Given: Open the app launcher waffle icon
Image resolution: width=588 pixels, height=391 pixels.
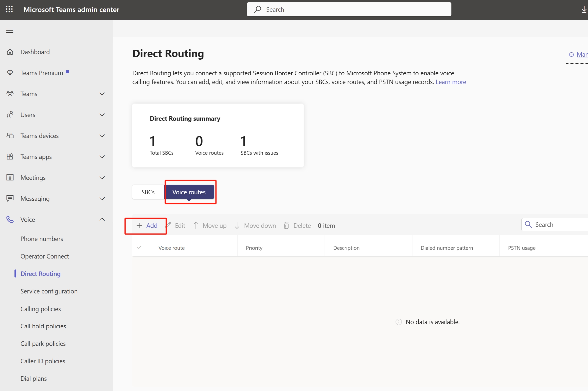Looking at the screenshot, I should [x=9, y=9].
